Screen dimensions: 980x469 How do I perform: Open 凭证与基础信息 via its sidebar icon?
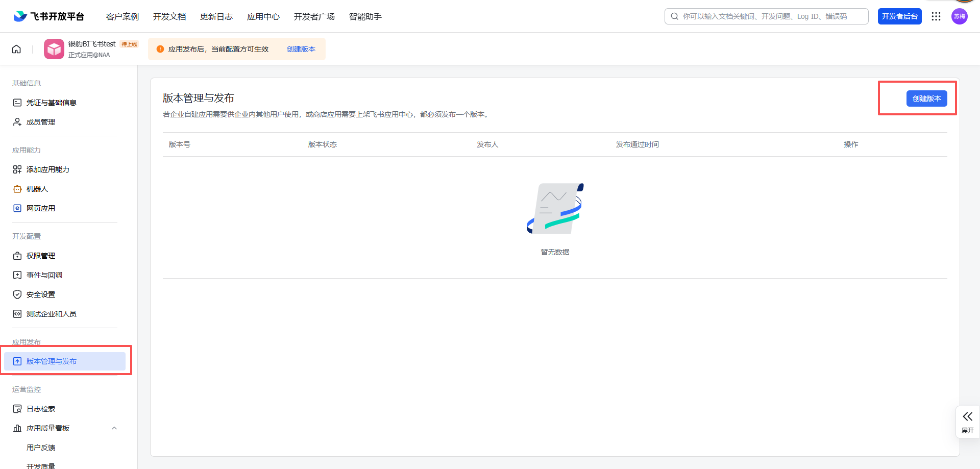(x=17, y=102)
